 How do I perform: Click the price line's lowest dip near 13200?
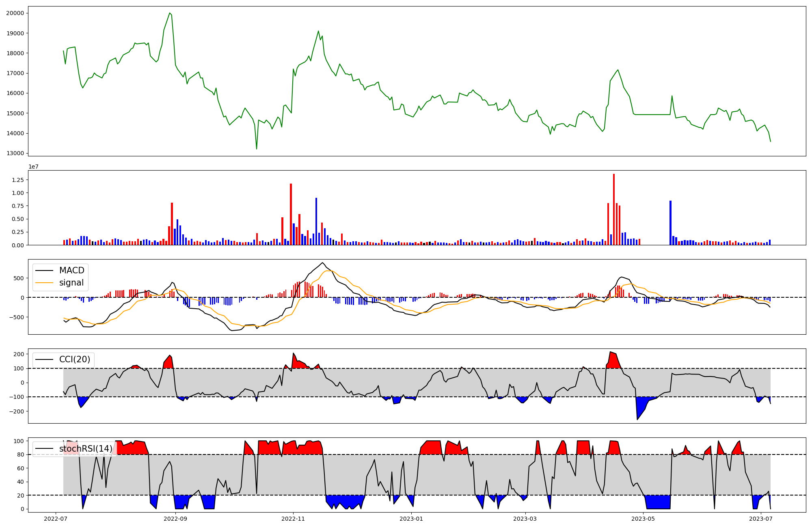(x=257, y=149)
